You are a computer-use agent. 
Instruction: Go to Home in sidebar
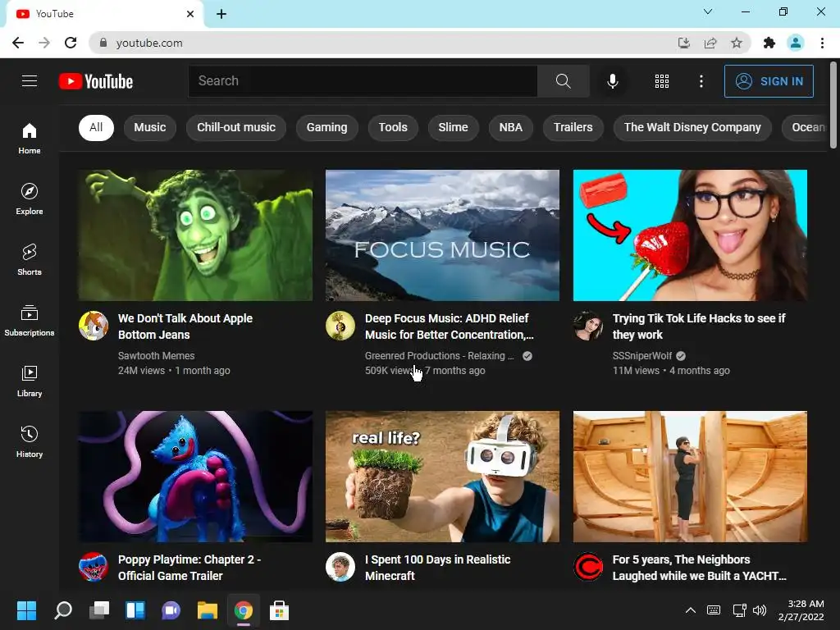30,138
